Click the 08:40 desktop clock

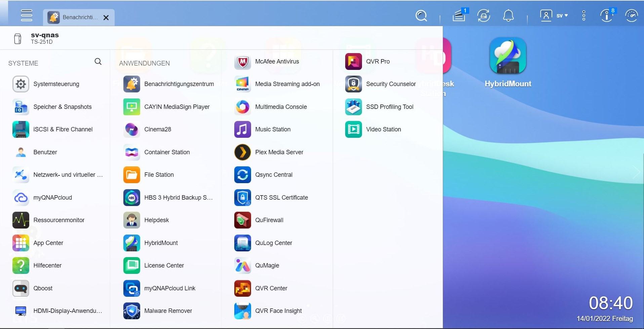point(611,303)
